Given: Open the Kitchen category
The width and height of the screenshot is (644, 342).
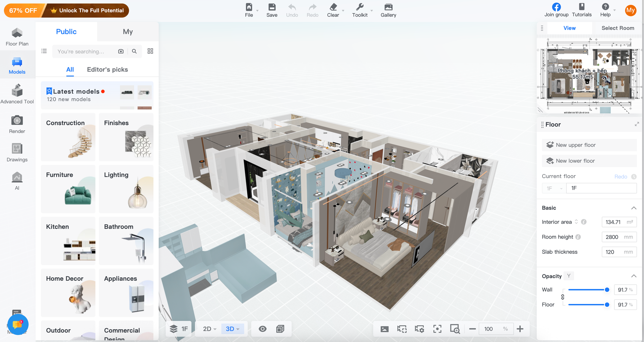Looking at the screenshot, I should click(68, 241).
